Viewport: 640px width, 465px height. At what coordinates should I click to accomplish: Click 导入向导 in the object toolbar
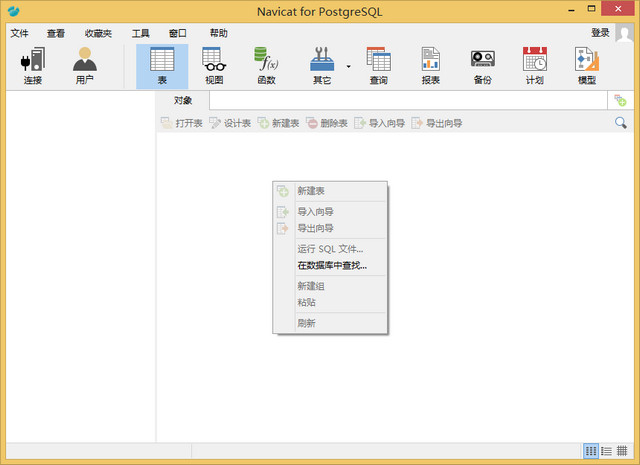click(x=379, y=123)
